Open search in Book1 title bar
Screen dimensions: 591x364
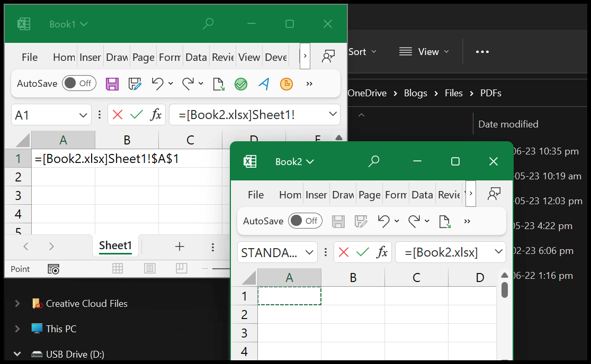pyautogui.click(x=208, y=24)
